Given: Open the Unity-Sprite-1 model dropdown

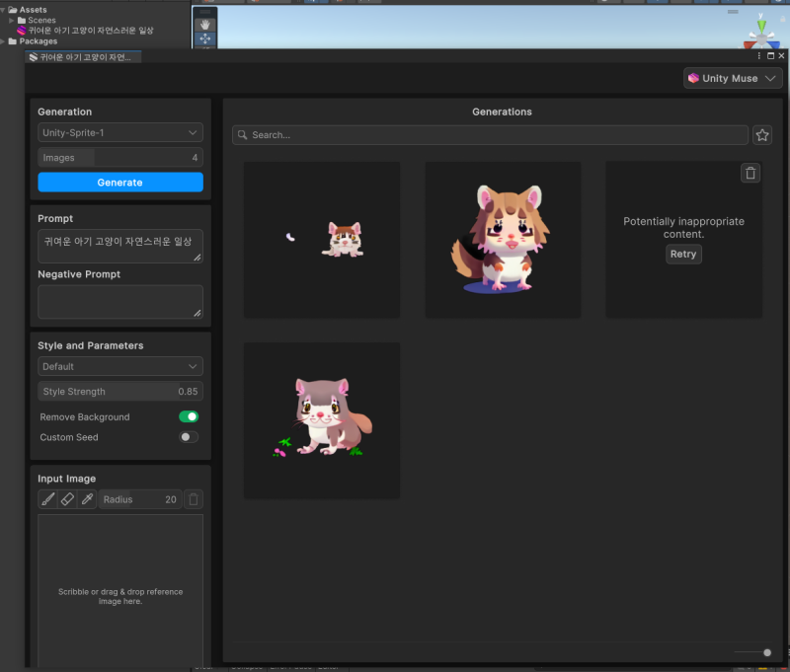Looking at the screenshot, I should [x=119, y=132].
